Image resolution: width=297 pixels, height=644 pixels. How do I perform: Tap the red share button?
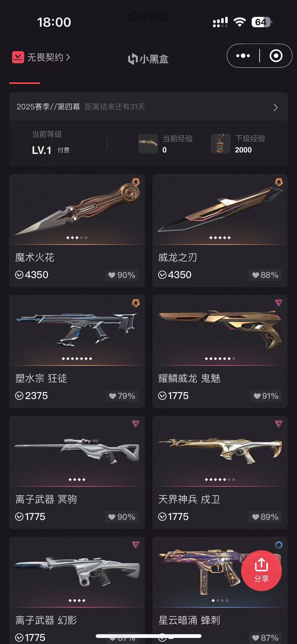pos(261,571)
